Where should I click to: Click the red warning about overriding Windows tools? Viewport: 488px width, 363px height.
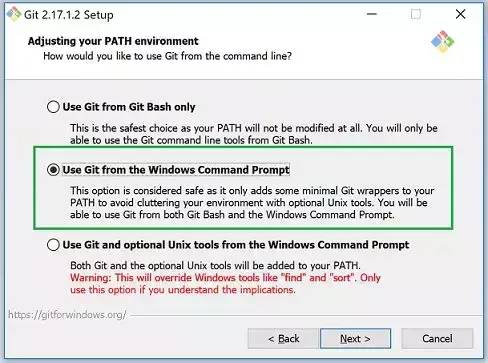(x=225, y=284)
